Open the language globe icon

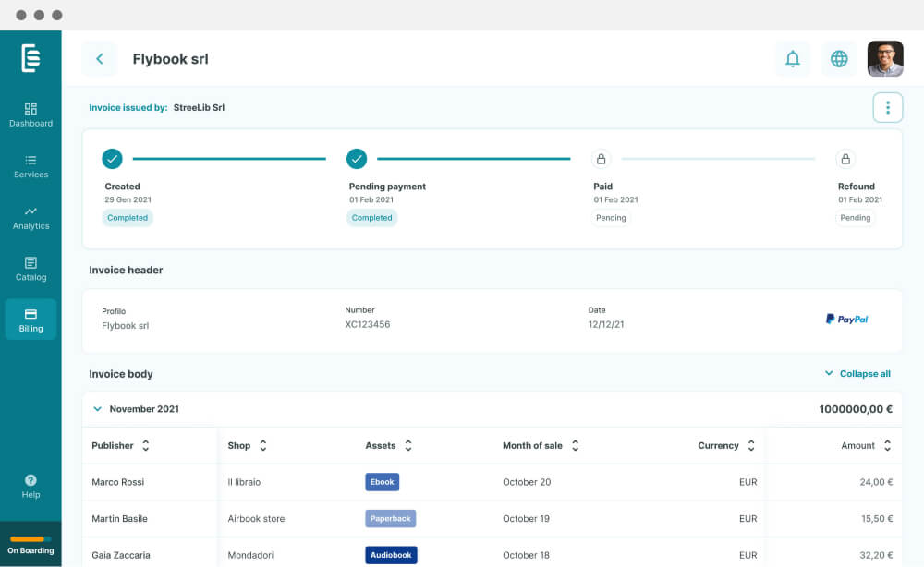coord(839,59)
